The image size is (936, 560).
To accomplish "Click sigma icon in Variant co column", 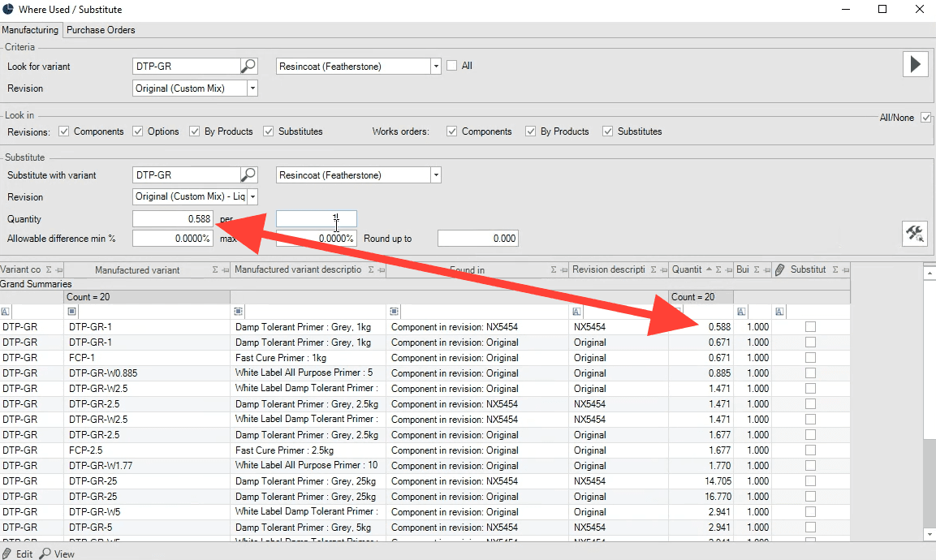I will pos(49,269).
